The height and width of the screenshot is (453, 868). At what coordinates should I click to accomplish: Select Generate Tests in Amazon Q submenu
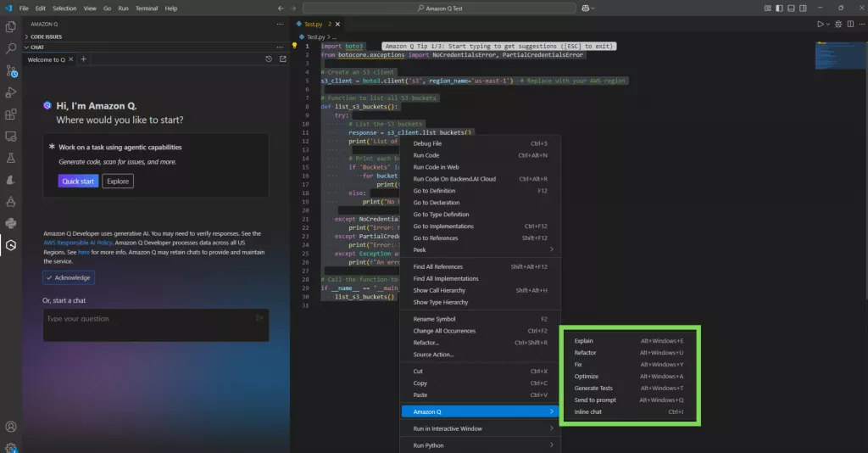pyautogui.click(x=593, y=388)
